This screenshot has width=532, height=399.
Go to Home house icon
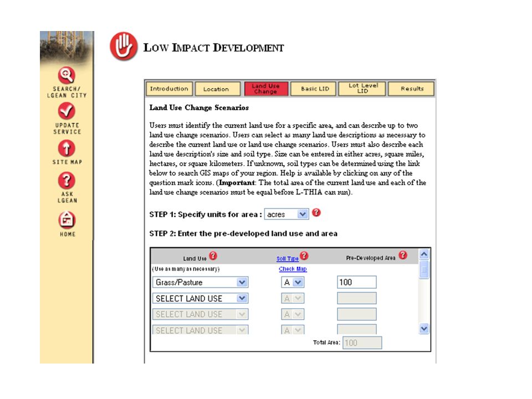point(67,220)
